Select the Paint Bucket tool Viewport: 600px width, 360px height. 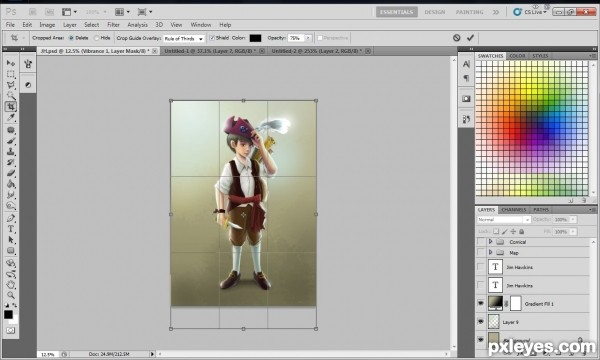click(x=11, y=184)
